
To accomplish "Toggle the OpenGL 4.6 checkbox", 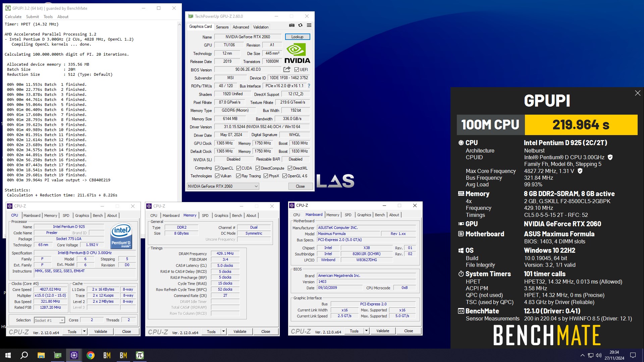I will point(284,176).
